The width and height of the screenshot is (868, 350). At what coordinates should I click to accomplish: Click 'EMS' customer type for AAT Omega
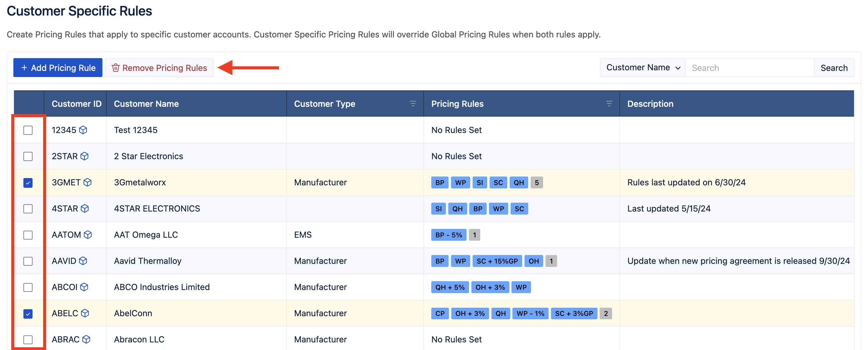click(x=303, y=235)
